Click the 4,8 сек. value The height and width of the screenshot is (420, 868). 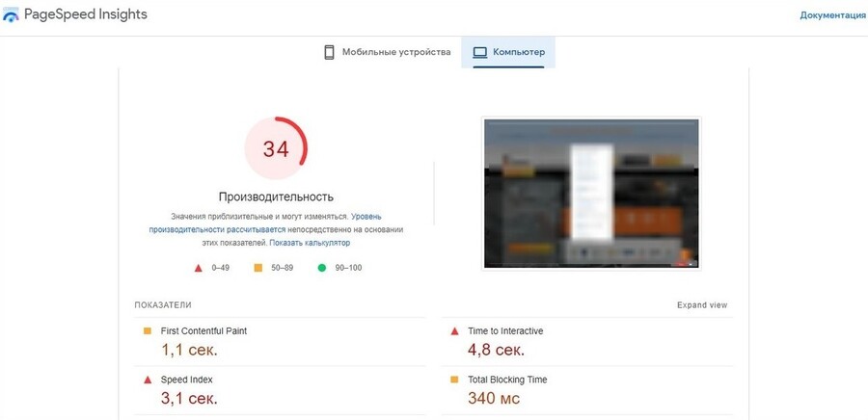[496, 350]
